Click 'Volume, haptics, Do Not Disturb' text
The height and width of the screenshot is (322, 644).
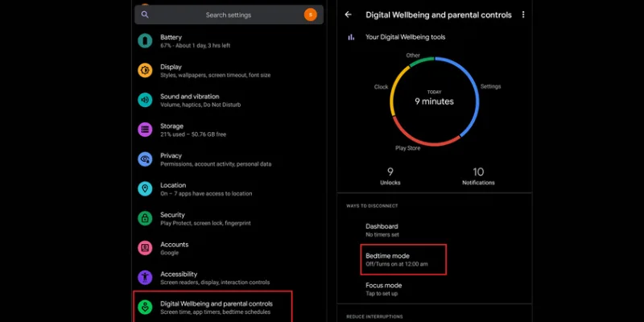[200, 105]
